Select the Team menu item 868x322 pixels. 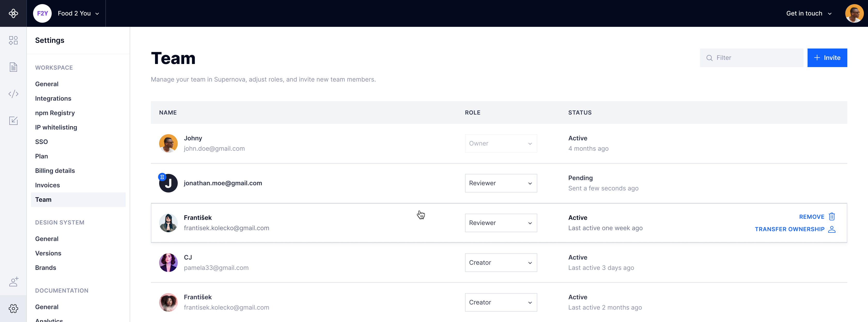(78, 200)
